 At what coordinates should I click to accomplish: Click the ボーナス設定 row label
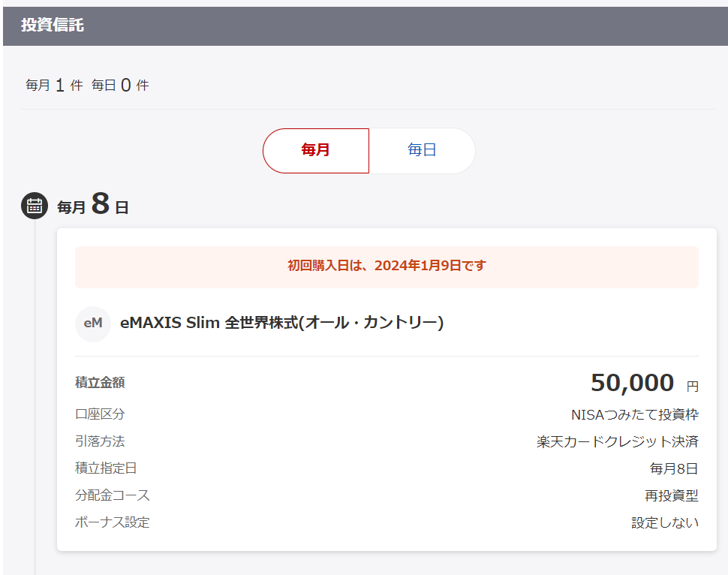[113, 522]
